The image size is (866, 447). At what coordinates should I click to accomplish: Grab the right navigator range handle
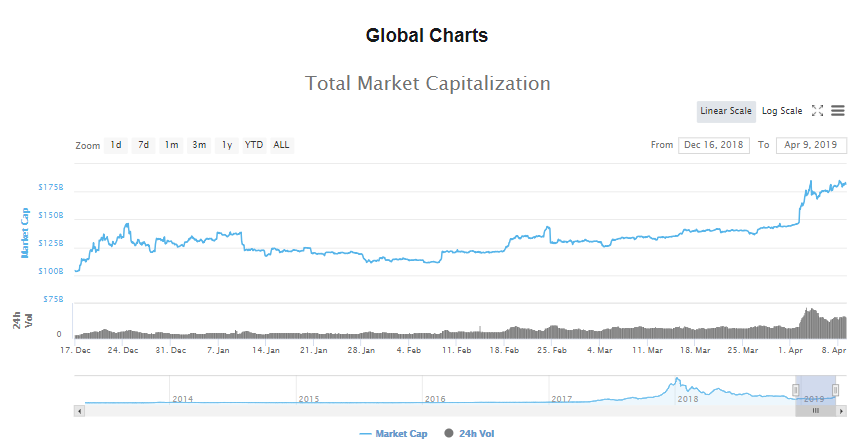coord(835,390)
